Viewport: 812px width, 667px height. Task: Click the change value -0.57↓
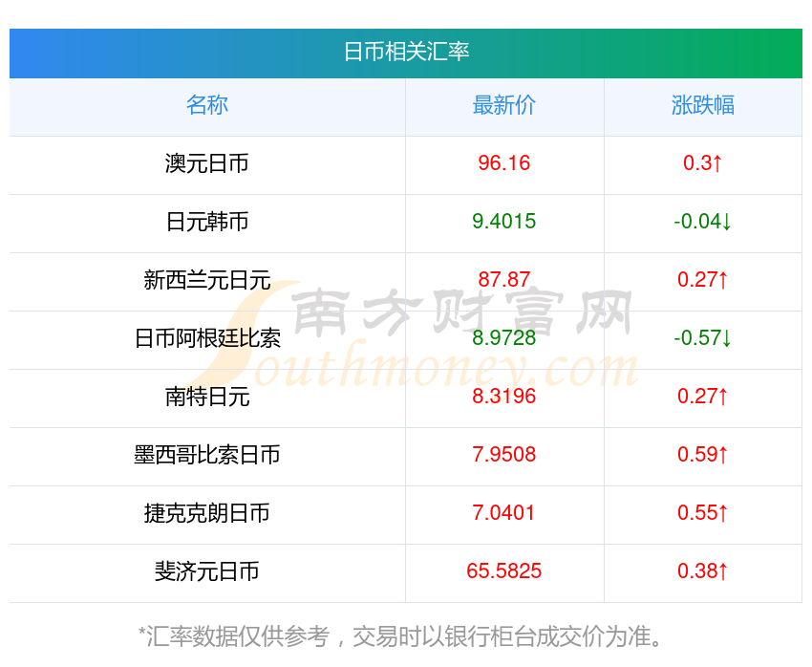703,338
